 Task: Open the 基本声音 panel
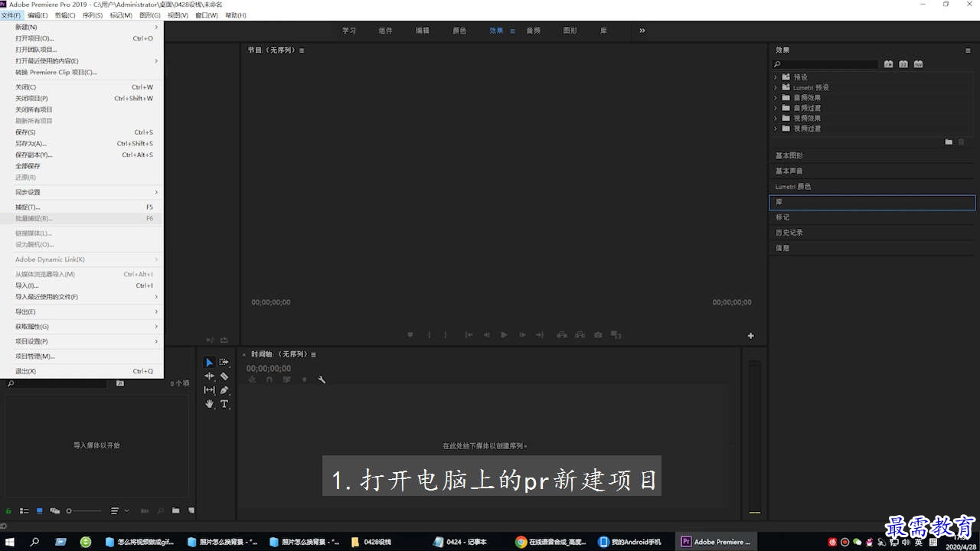pos(872,171)
